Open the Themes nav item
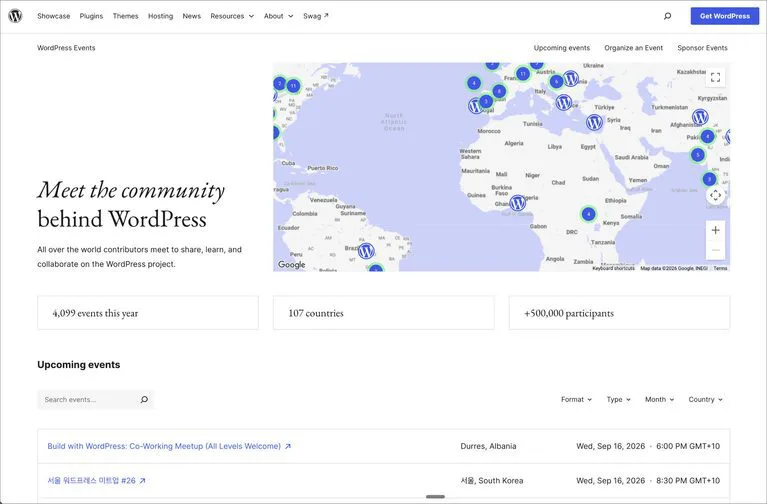Screen dimensions: 767x504 coord(126,16)
